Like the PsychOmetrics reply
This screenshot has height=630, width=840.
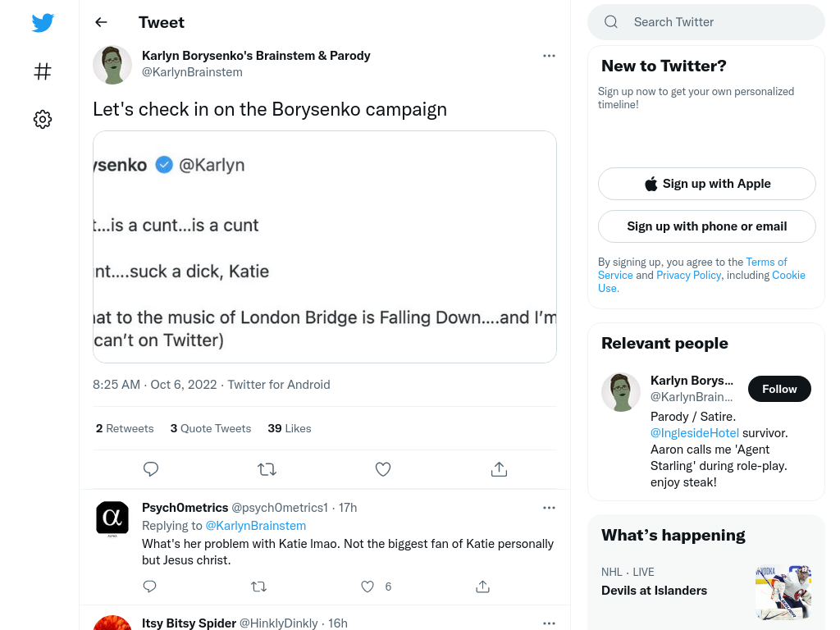click(367, 587)
